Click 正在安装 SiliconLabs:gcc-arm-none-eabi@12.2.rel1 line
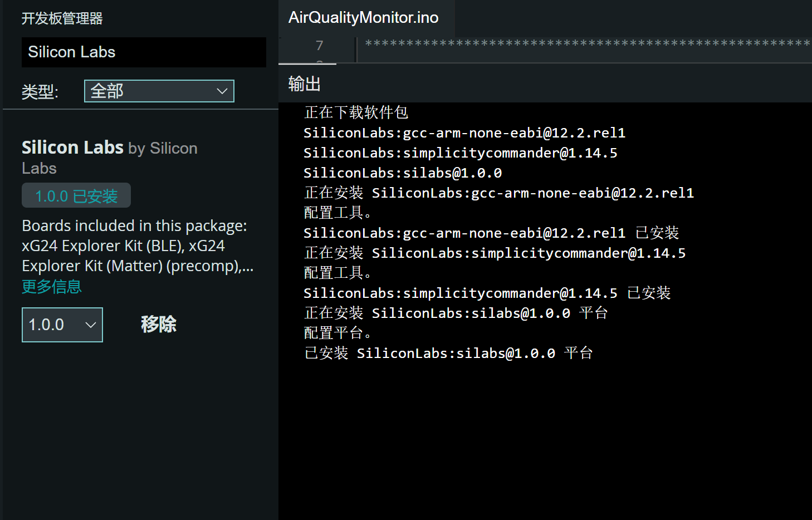The width and height of the screenshot is (812, 520). click(x=499, y=193)
